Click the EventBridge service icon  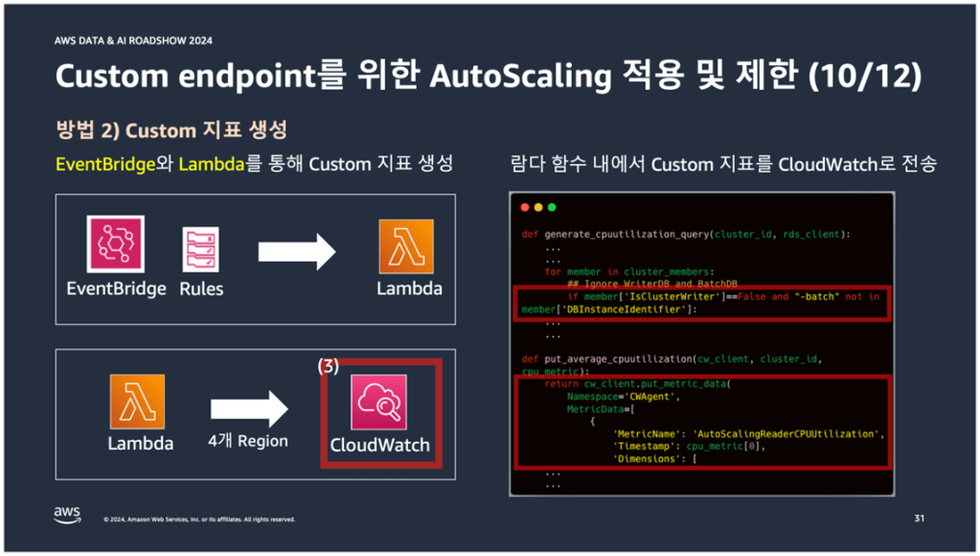coord(115,245)
